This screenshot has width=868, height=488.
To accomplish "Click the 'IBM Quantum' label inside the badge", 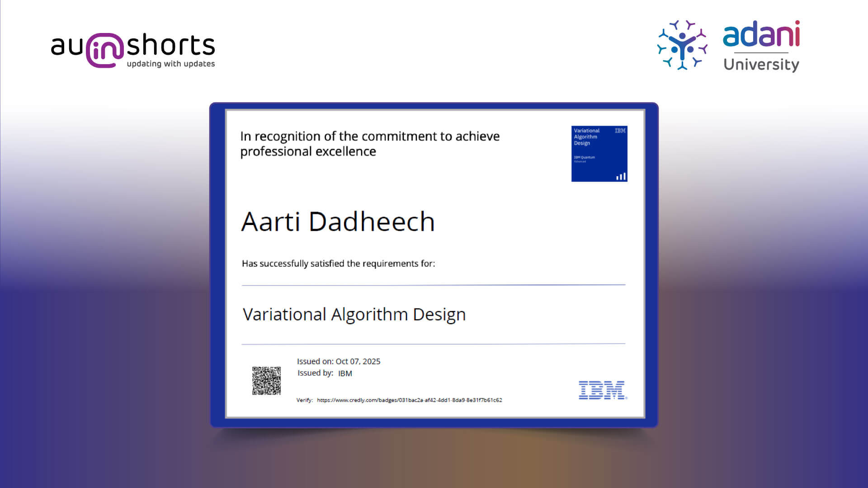I will tap(584, 157).
